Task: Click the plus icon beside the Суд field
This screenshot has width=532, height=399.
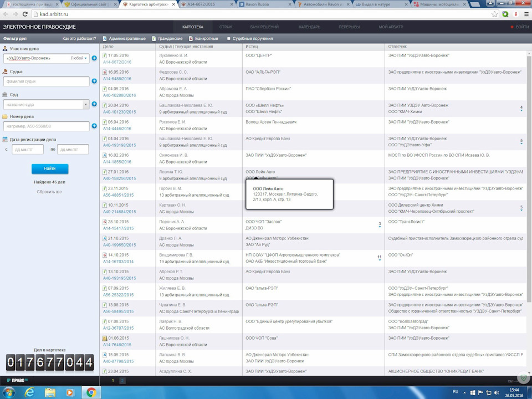Action: tap(94, 104)
